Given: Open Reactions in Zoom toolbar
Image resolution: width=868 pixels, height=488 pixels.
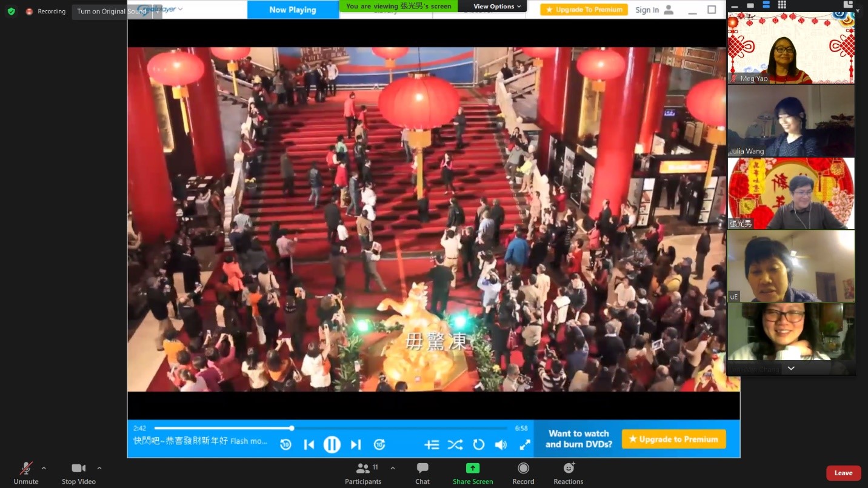Looking at the screenshot, I should point(568,473).
